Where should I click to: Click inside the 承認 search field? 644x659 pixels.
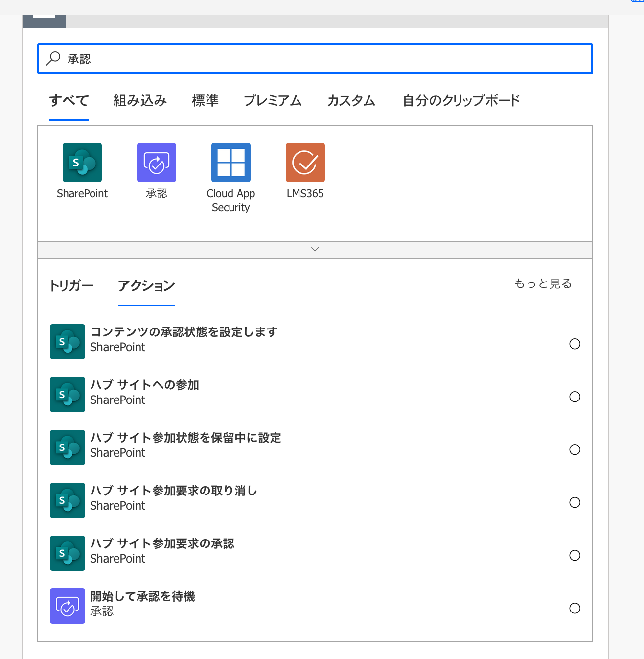196,59
